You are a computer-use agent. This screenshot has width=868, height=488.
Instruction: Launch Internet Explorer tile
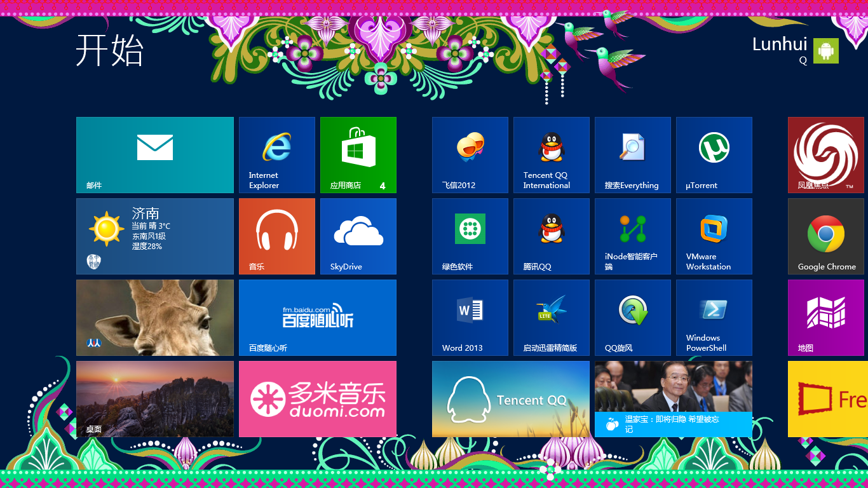pyautogui.click(x=276, y=154)
